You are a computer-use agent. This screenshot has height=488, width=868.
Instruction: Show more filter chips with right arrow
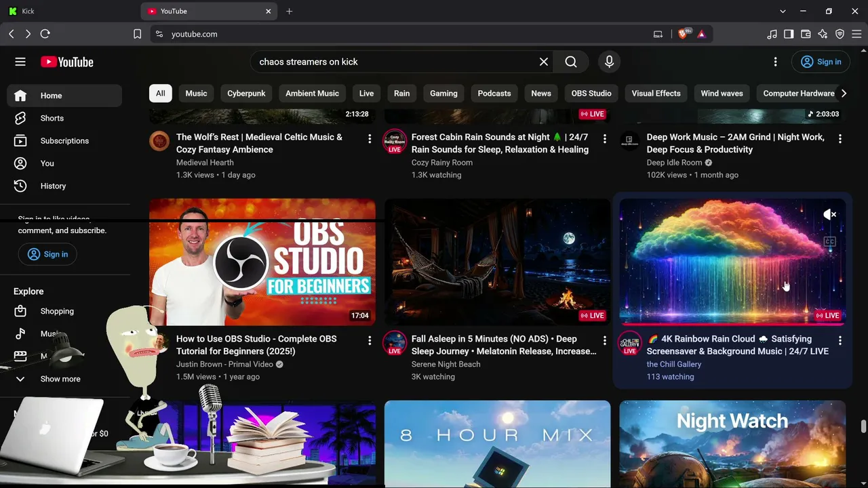coord(844,94)
